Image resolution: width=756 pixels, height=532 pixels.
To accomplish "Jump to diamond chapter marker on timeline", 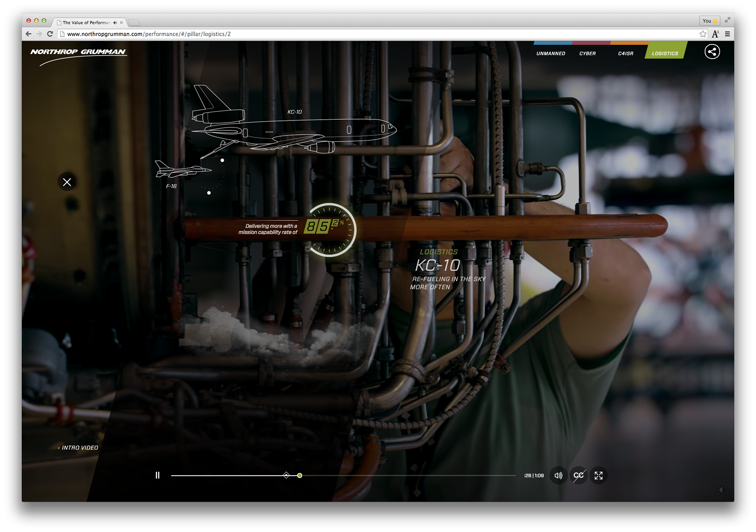I will pyautogui.click(x=286, y=475).
